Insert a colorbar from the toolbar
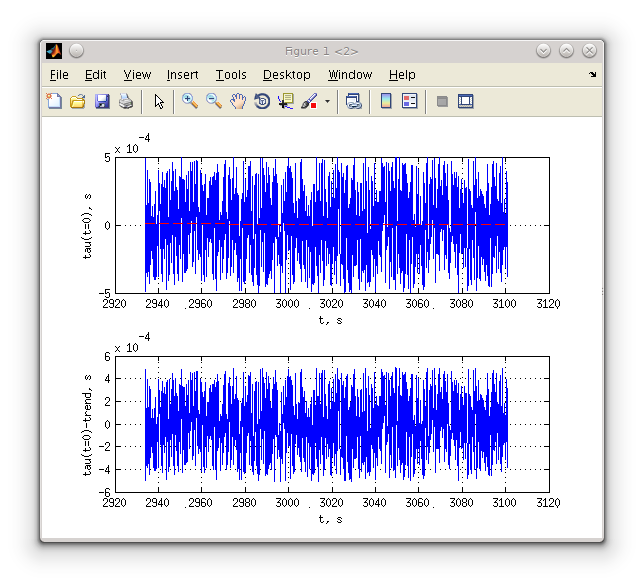Viewport: 644px width, 582px height. click(385, 101)
